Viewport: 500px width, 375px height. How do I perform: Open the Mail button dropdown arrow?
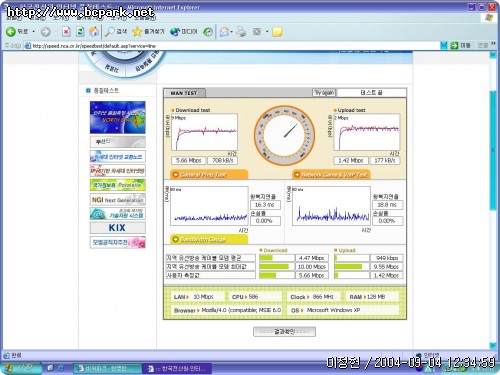(x=232, y=32)
